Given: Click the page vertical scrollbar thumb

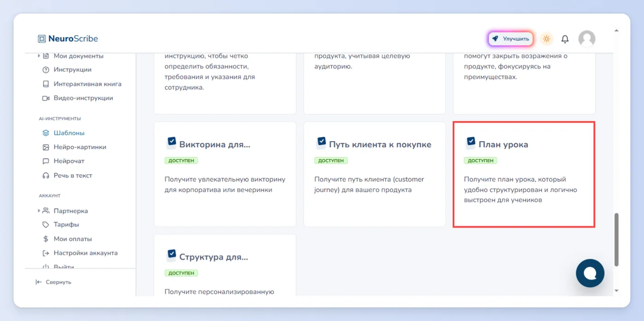Looking at the screenshot, I should tap(616, 239).
